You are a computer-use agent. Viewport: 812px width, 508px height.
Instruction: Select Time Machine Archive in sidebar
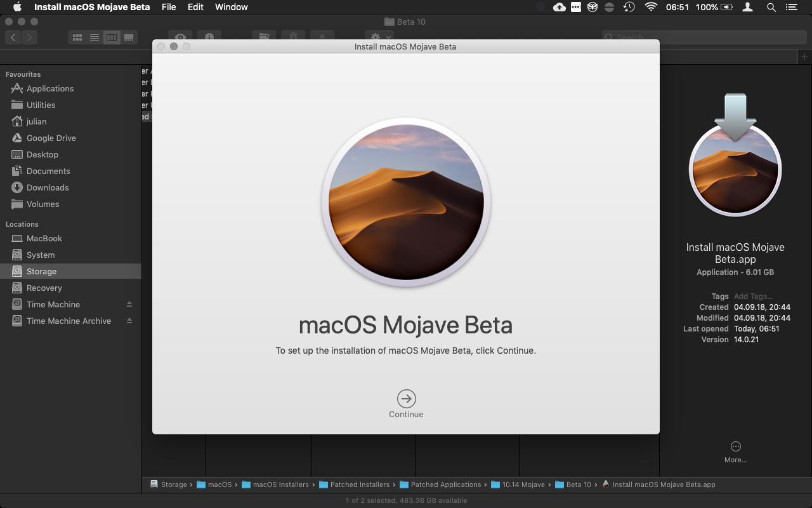click(x=70, y=321)
